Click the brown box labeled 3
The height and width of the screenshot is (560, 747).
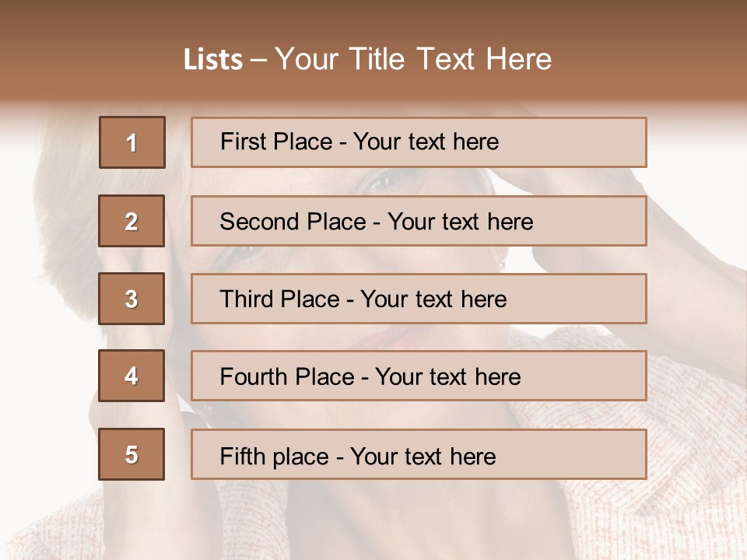(x=132, y=299)
